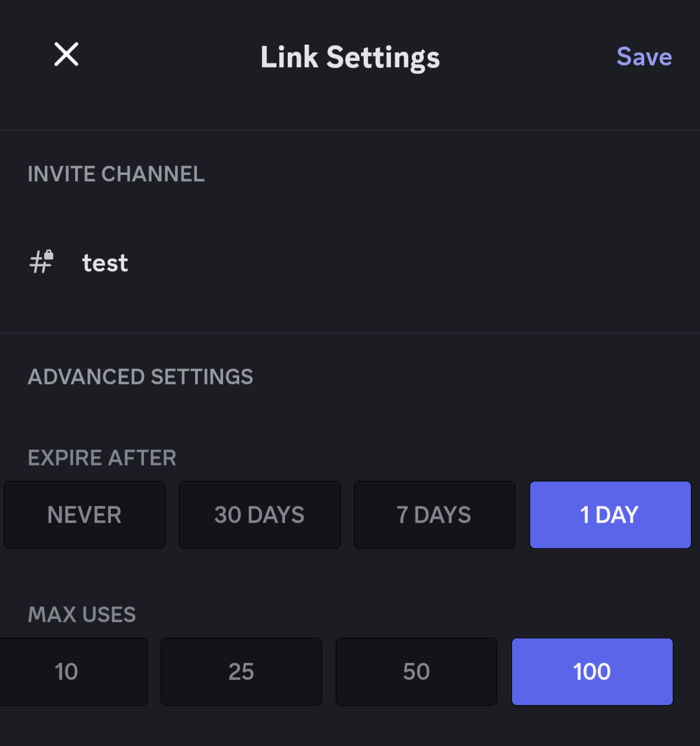The height and width of the screenshot is (746, 700).
Task: Click the EXPIRE AFTER label
Action: coord(102,458)
